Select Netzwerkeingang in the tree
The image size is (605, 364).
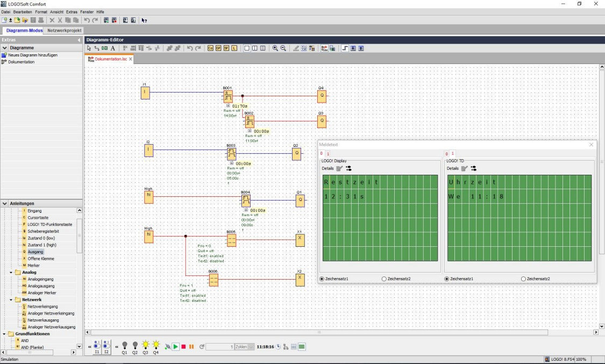tap(42, 306)
